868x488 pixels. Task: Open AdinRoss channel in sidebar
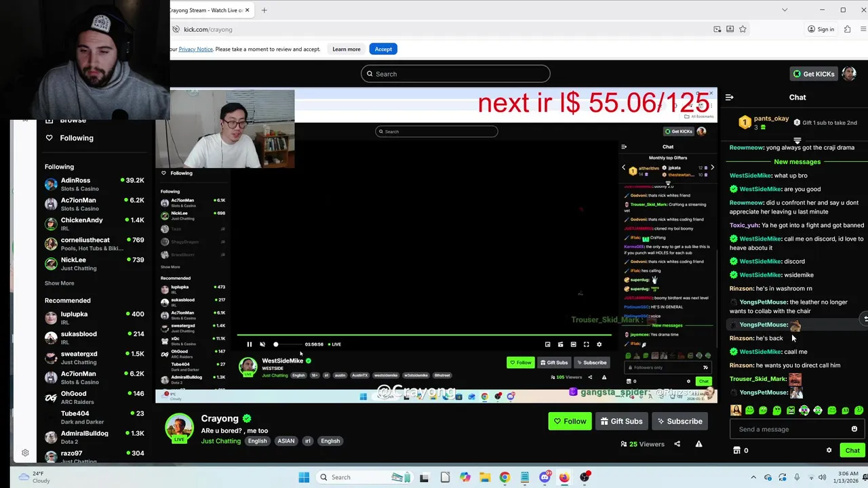coord(94,184)
